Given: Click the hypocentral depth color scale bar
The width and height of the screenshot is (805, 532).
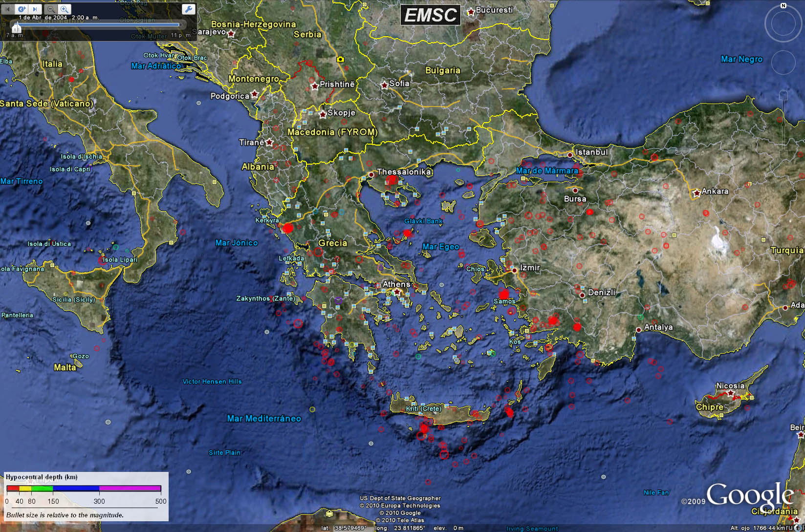Looking at the screenshot, I should 83,488.
